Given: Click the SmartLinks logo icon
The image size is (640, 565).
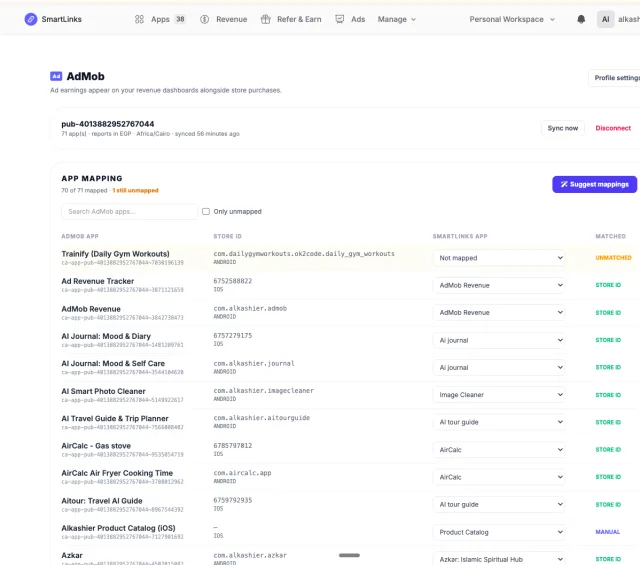Looking at the screenshot, I should tap(31, 19).
